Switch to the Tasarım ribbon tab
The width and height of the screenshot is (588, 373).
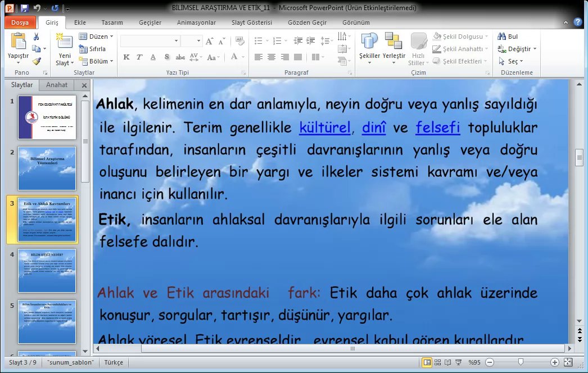click(112, 22)
